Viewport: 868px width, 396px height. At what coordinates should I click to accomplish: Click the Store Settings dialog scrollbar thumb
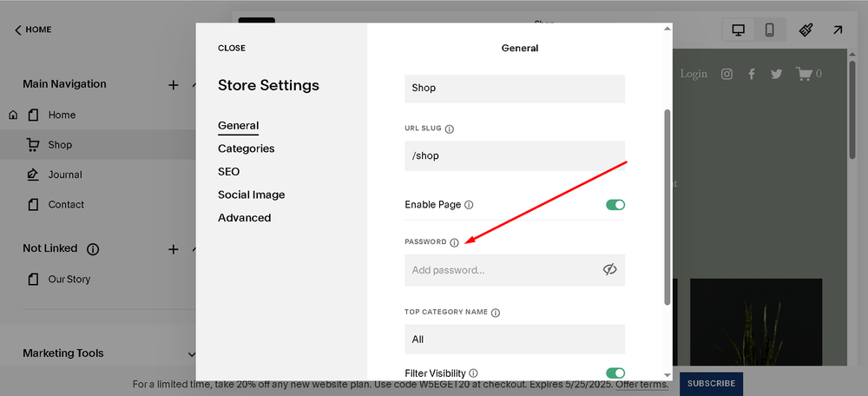667,207
